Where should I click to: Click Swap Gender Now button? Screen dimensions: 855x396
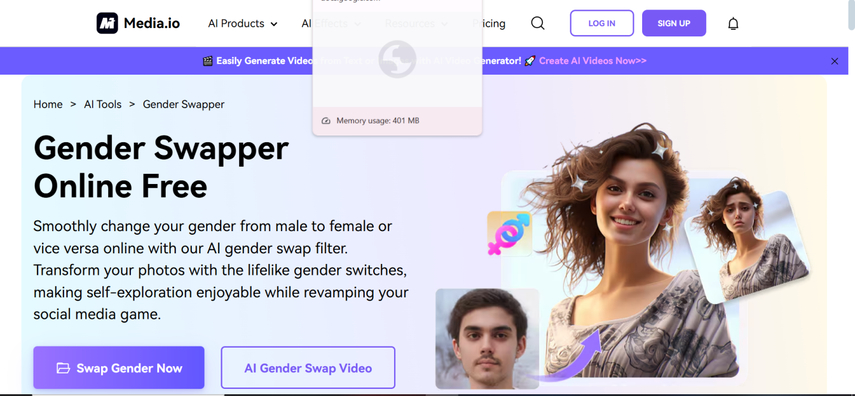119,368
